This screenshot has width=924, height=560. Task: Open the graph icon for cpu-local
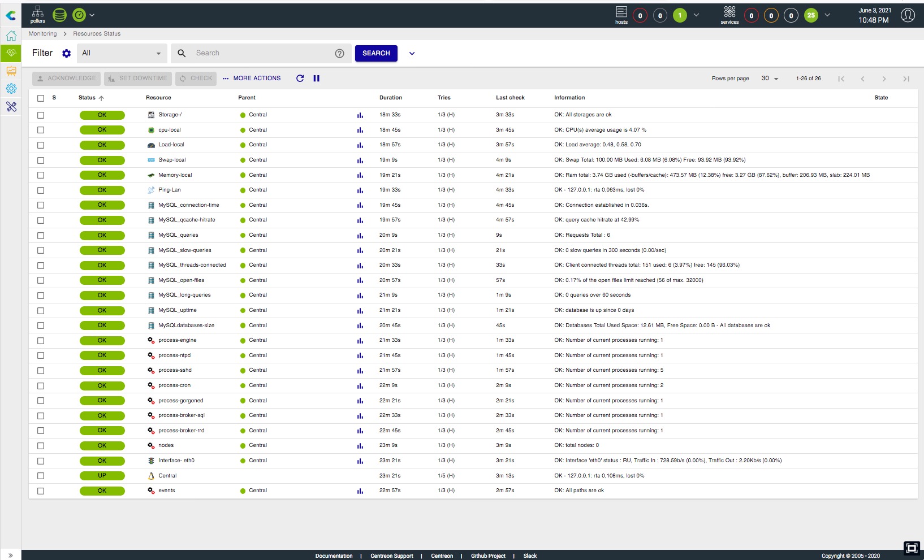pos(360,130)
